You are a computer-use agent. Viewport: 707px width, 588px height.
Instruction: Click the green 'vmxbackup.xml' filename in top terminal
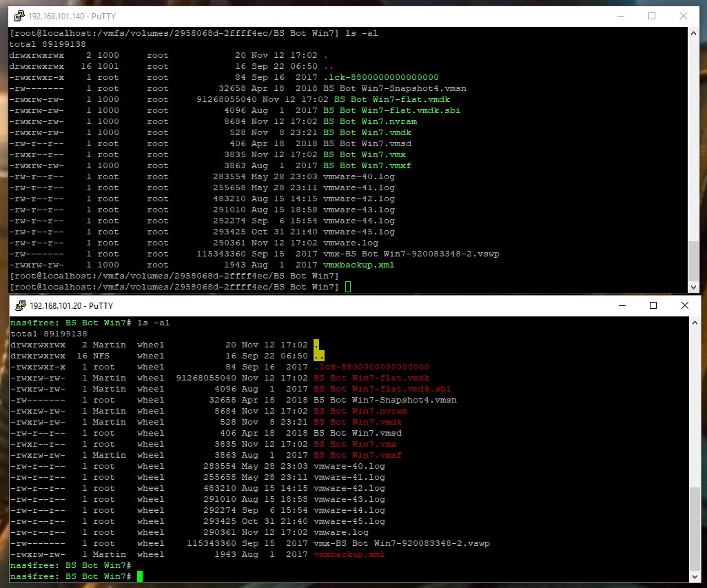(x=358, y=265)
